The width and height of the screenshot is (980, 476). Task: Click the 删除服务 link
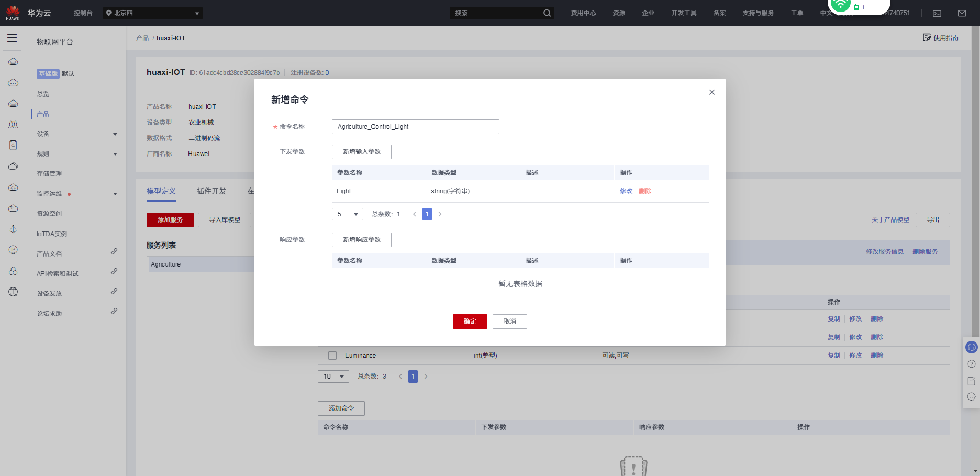(x=925, y=252)
